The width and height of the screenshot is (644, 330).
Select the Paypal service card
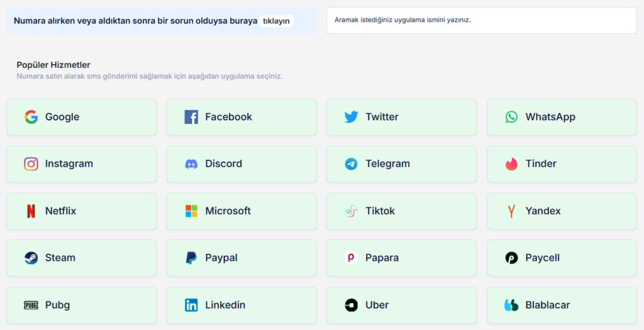coord(242,258)
